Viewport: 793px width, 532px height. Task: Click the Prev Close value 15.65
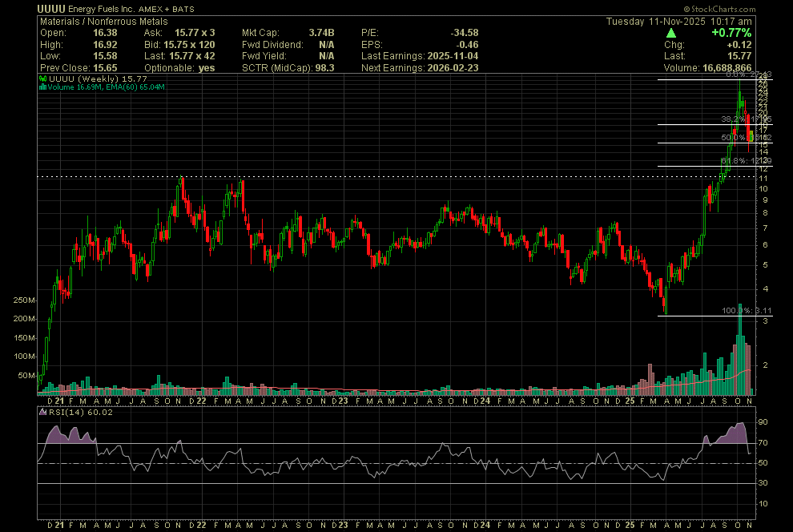[x=105, y=68]
